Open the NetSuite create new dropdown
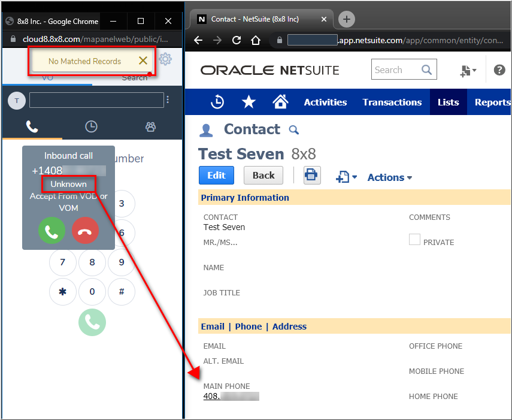 coord(468,71)
